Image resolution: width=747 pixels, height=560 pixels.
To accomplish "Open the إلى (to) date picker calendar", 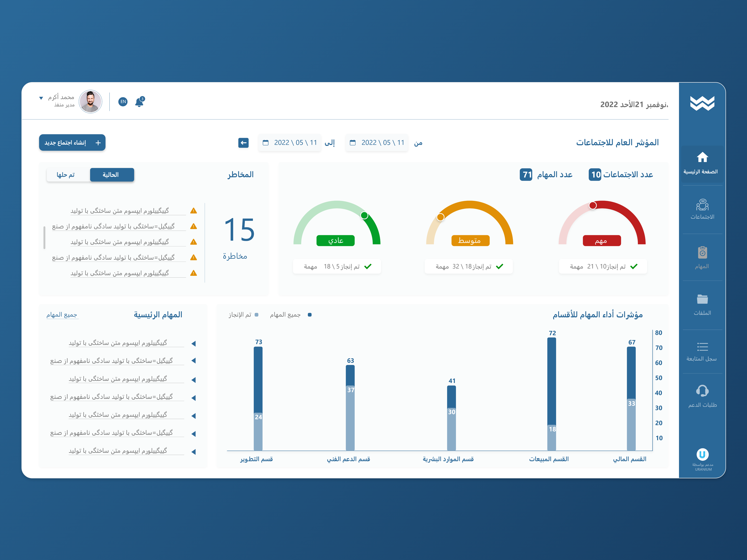I will 266,142.
